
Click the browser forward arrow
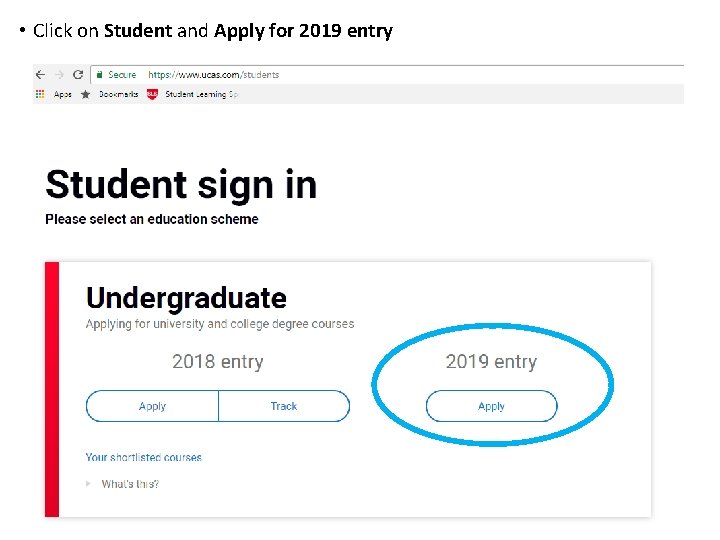click(x=59, y=75)
